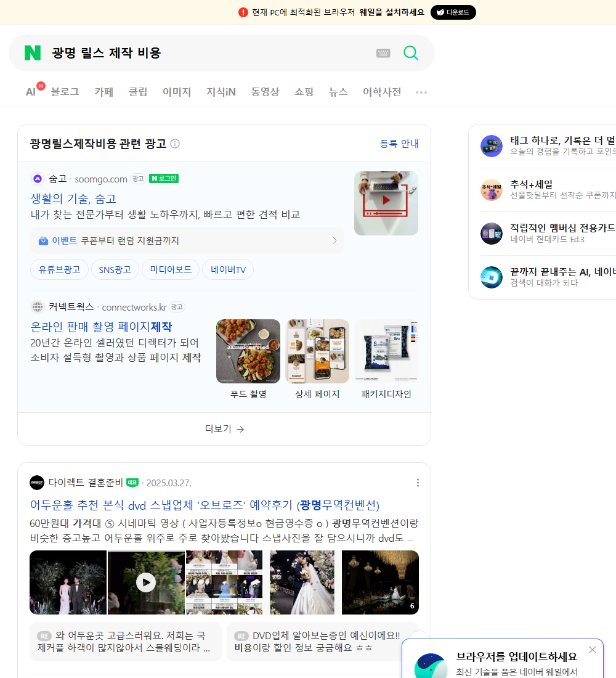This screenshot has height=678, width=616.
Task: Open the AI search tab
Action: pyautogui.click(x=31, y=92)
